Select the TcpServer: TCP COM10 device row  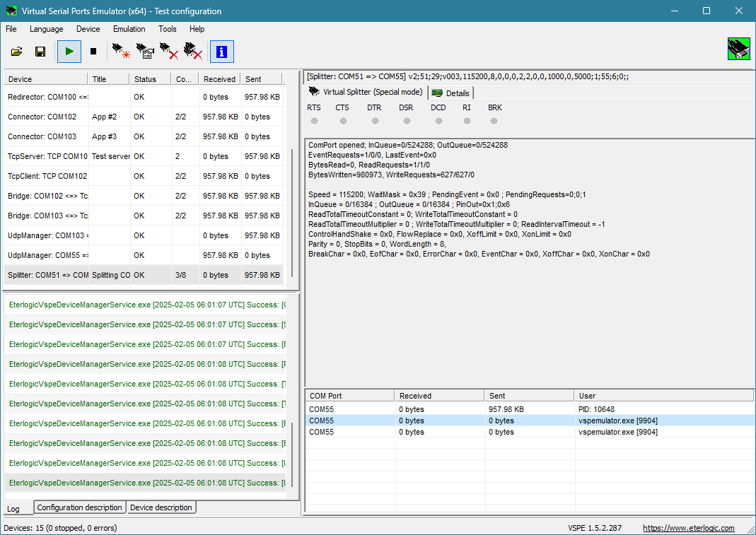[144, 156]
